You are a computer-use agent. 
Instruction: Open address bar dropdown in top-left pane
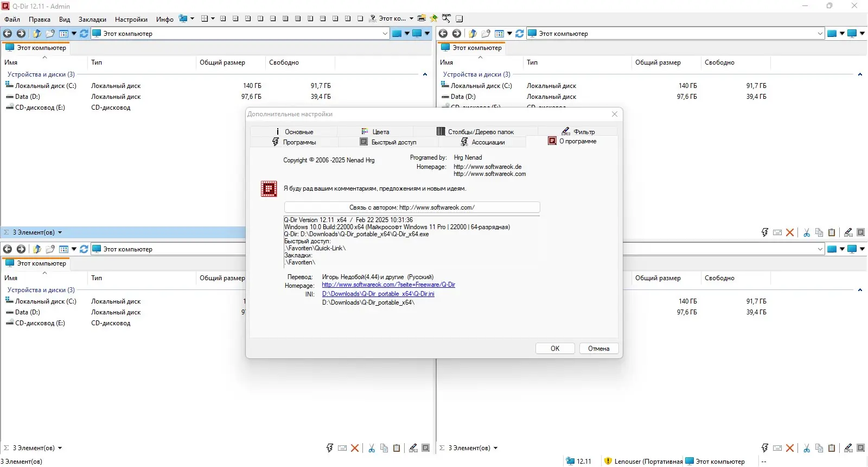tap(385, 34)
